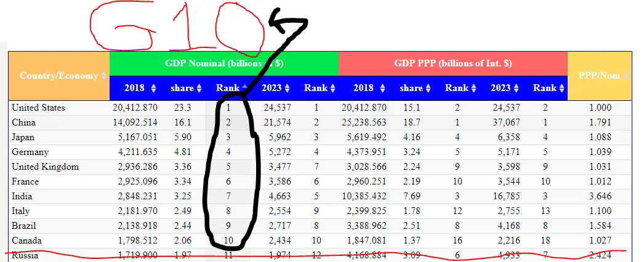Click sort arrows beside Country/Economy header
Image resolution: width=644 pixels, height=262 pixels.
104,76
